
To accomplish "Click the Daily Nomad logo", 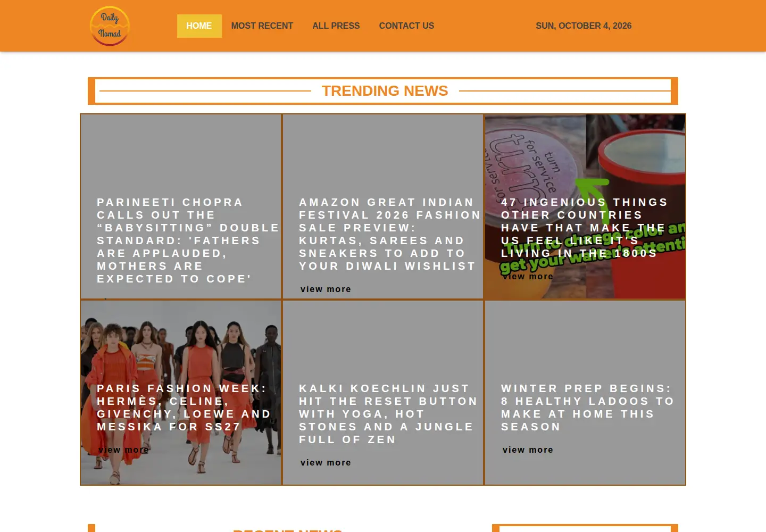I will tap(110, 26).
